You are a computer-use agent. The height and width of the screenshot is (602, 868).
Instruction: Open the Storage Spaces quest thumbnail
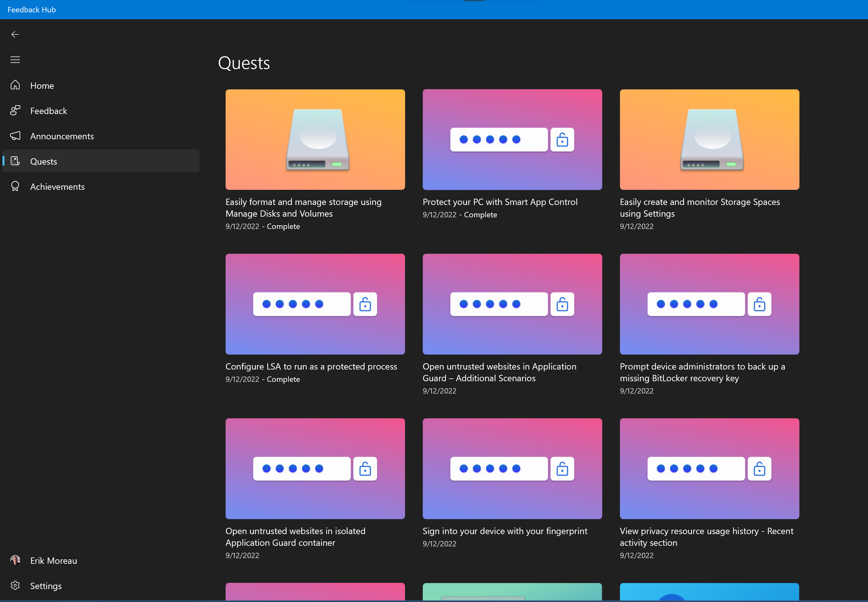(x=709, y=140)
